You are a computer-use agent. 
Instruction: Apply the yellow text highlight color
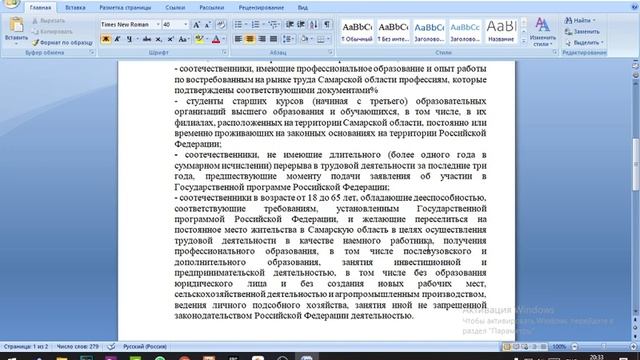(199, 39)
